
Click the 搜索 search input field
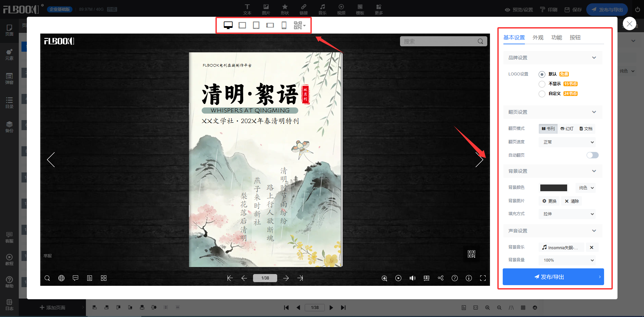pos(440,41)
